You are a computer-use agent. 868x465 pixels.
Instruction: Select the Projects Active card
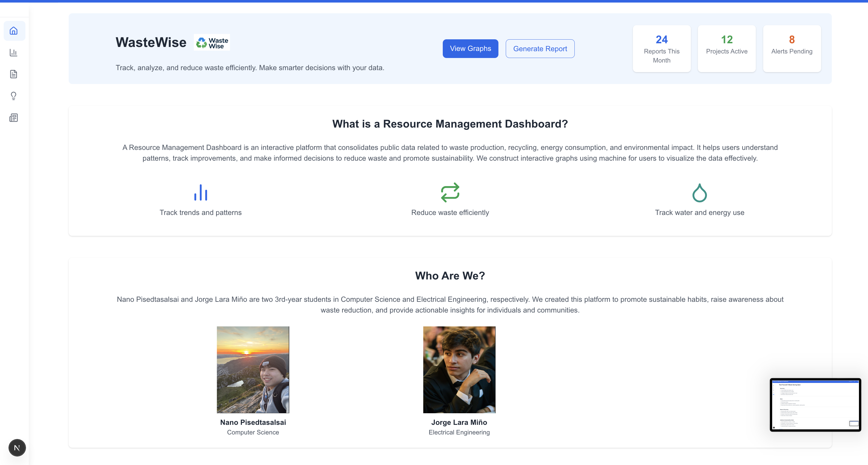(726, 49)
